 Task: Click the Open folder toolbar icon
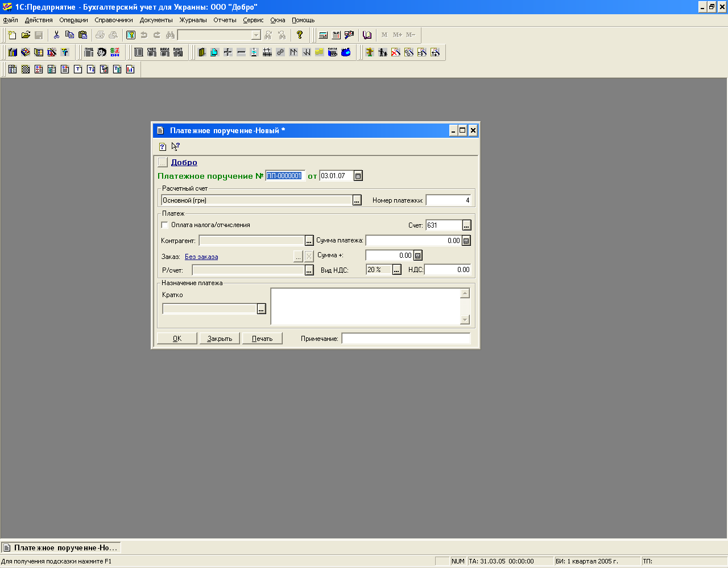coord(26,35)
